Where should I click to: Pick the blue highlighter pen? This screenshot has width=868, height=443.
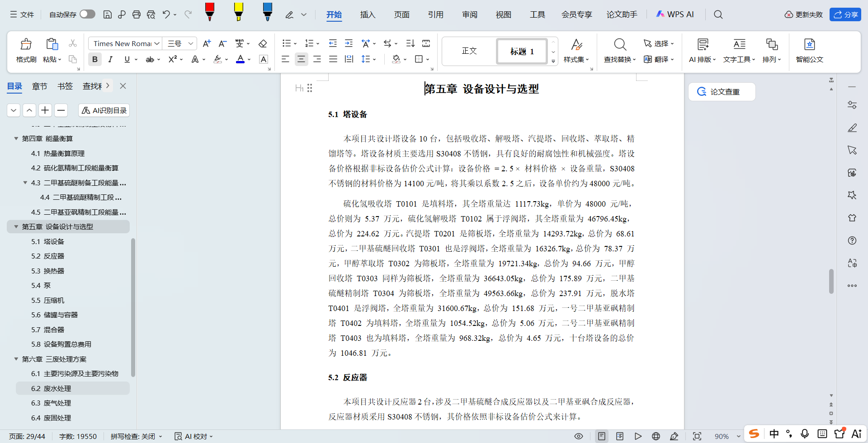pos(268,12)
